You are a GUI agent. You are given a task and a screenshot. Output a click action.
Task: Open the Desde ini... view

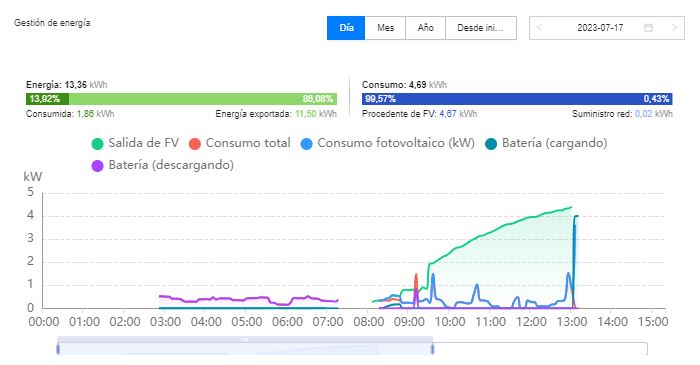click(x=481, y=28)
